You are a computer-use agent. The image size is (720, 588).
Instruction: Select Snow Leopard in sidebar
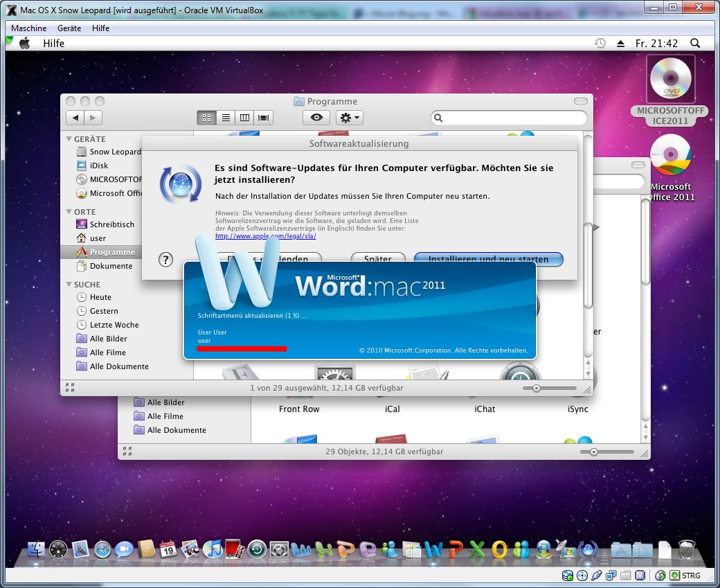109,152
